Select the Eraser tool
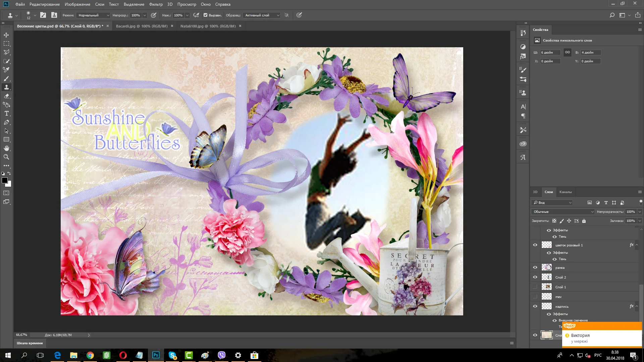644x362 pixels. coord(6,96)
